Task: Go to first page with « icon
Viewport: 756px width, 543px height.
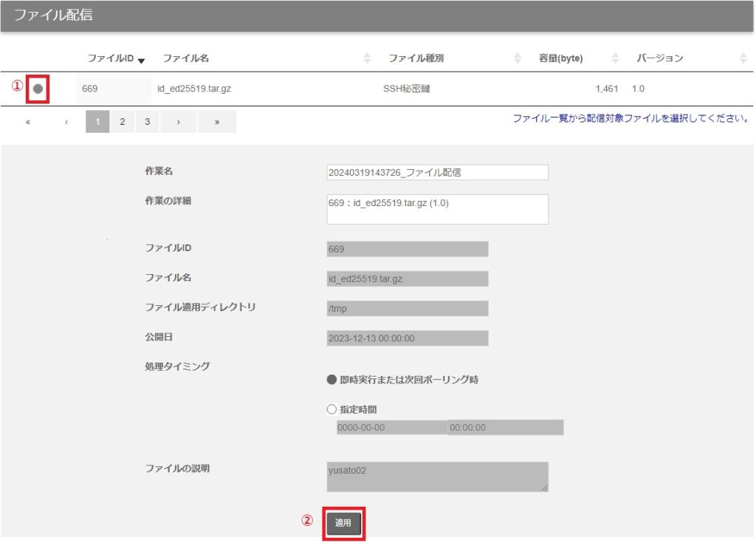Action: [x=28, y=122]
